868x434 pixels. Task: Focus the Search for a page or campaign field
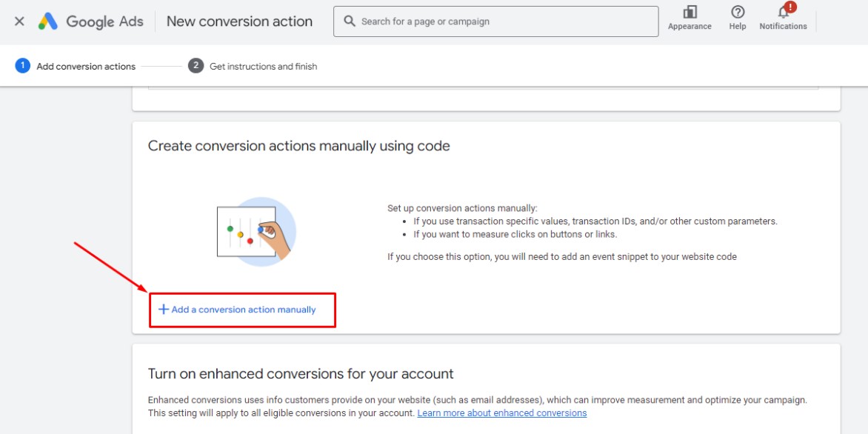pyautogui.click(x=496, y=21)
